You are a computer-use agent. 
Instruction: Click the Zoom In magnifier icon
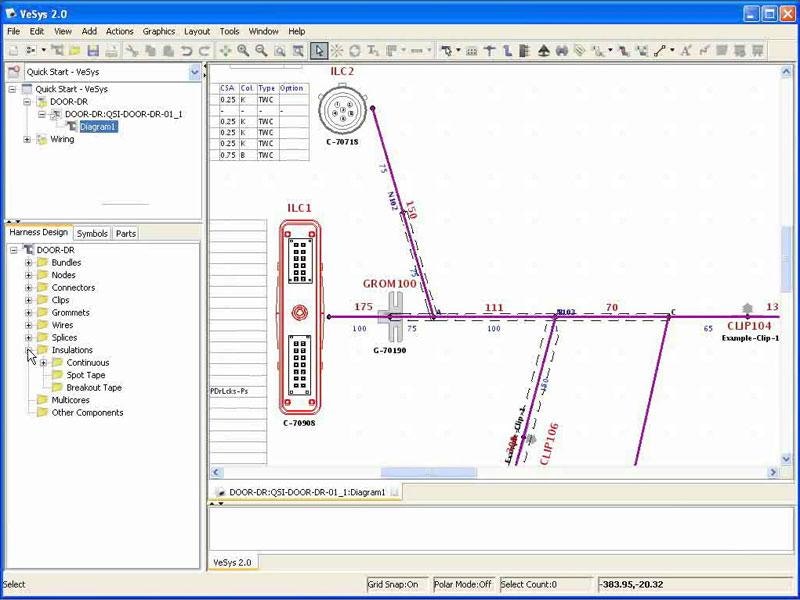(244, 50)
